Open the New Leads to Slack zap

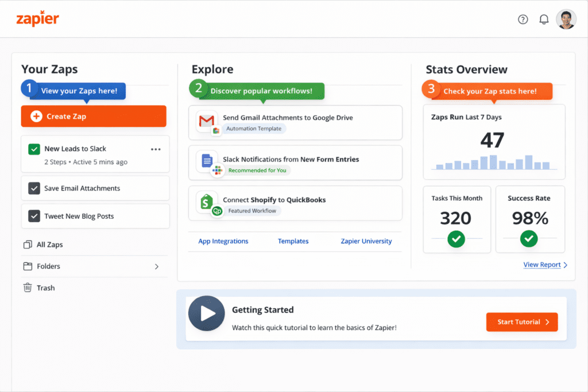click(x=95, y=154)
